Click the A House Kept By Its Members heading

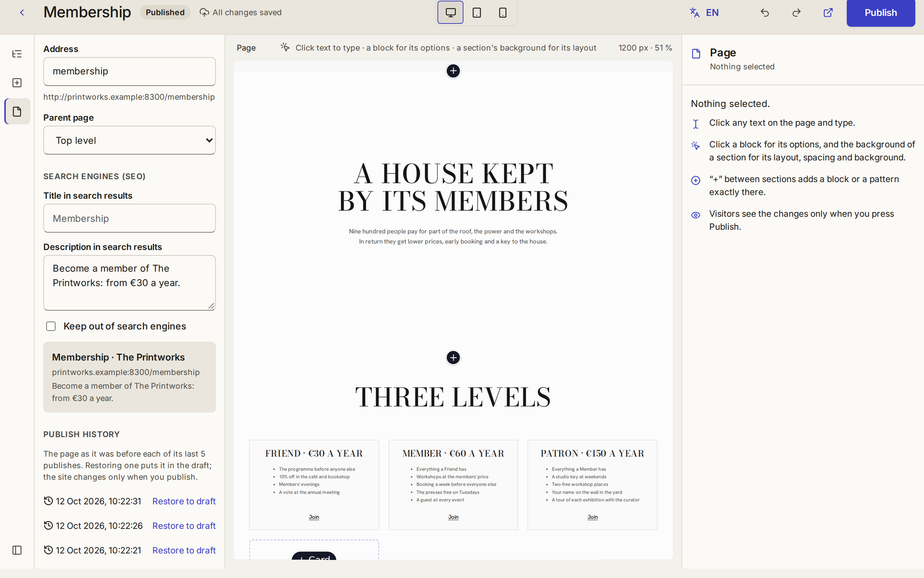pyautogui.click(x=453, y=187)
